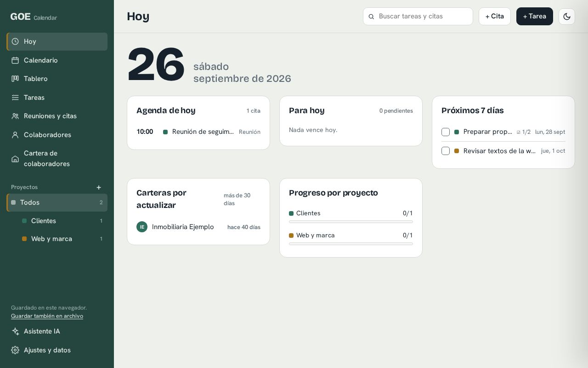588x368 pixels.
Task: Click the + Tarea button
Action: click(x=535, y=17)
